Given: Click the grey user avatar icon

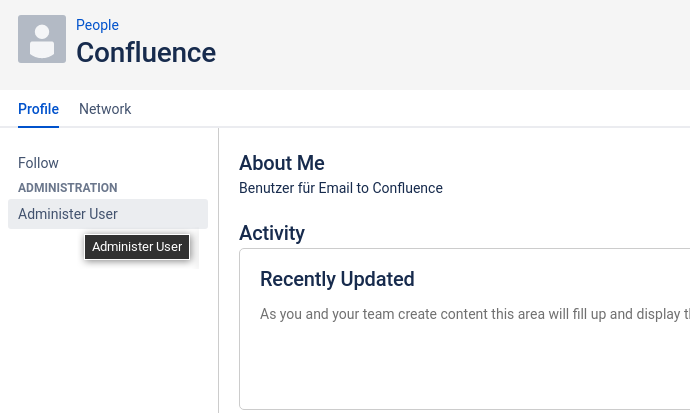Looking at the screenshot, I should 42,39.
